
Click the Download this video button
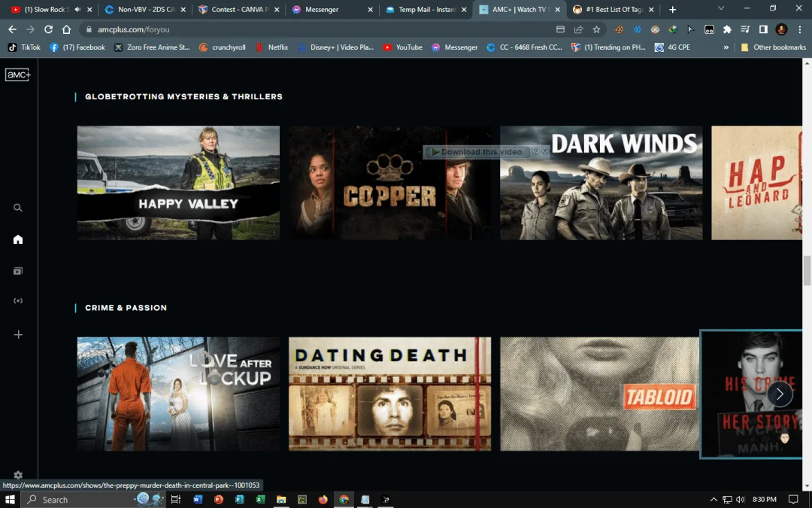point(477,152)
